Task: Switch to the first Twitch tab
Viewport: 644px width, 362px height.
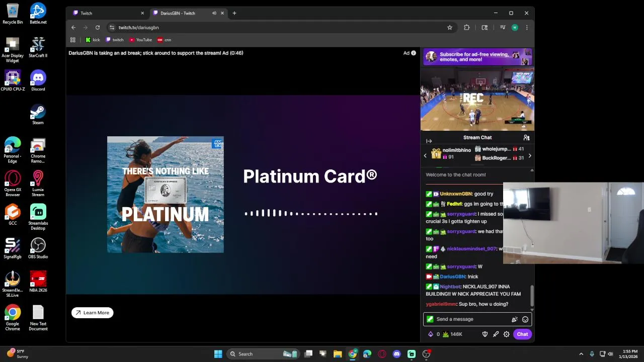Action: [108, 13]
